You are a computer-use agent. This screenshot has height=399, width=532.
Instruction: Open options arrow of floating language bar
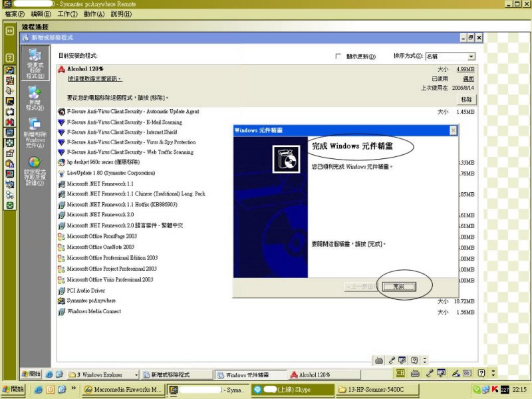[x=424, y=360]
